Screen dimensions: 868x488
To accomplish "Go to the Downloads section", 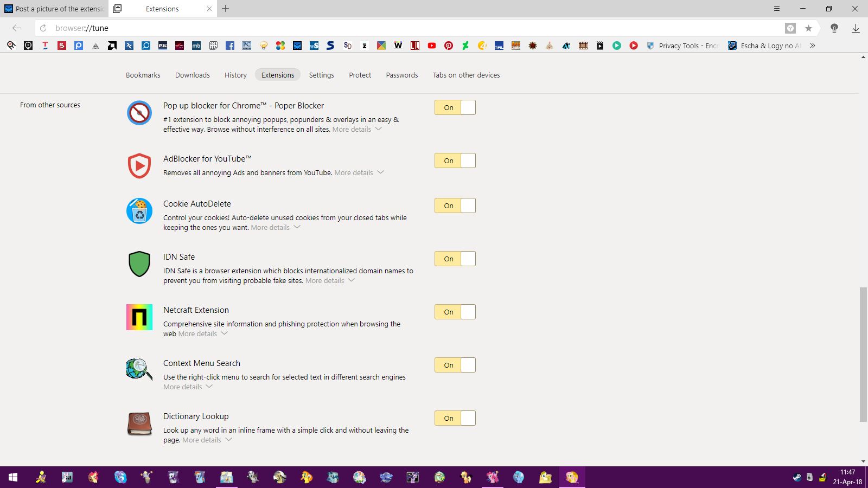I will (193, 75).
